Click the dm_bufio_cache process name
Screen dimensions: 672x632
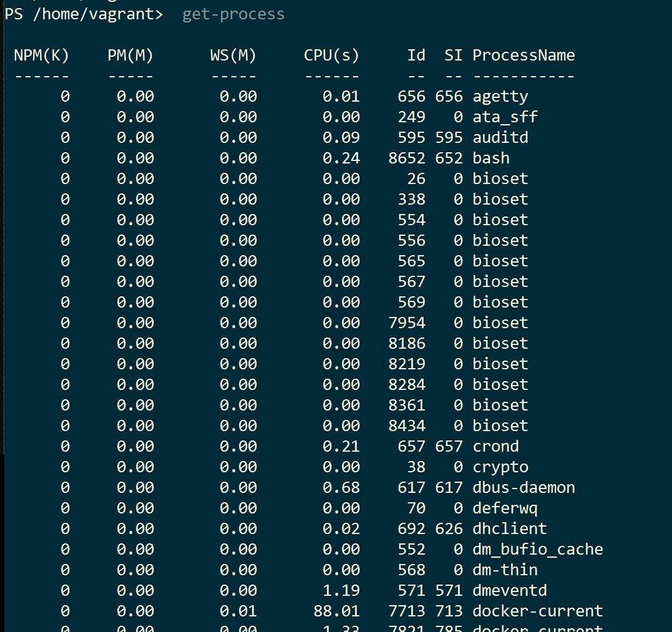(x=538, y=550)
